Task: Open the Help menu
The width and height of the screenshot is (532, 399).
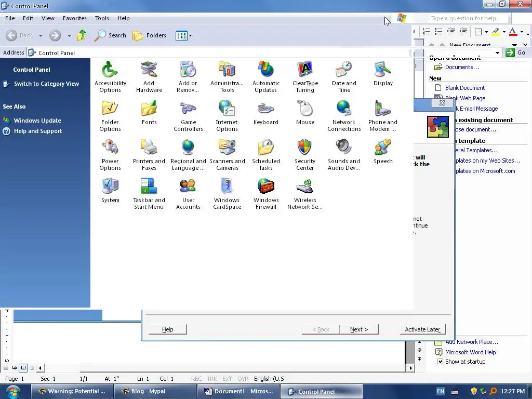Action: (x=124, y=18)
